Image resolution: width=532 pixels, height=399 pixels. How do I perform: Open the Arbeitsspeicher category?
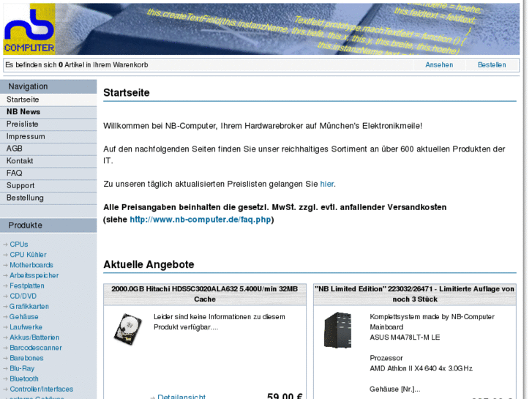pos(34,275)
